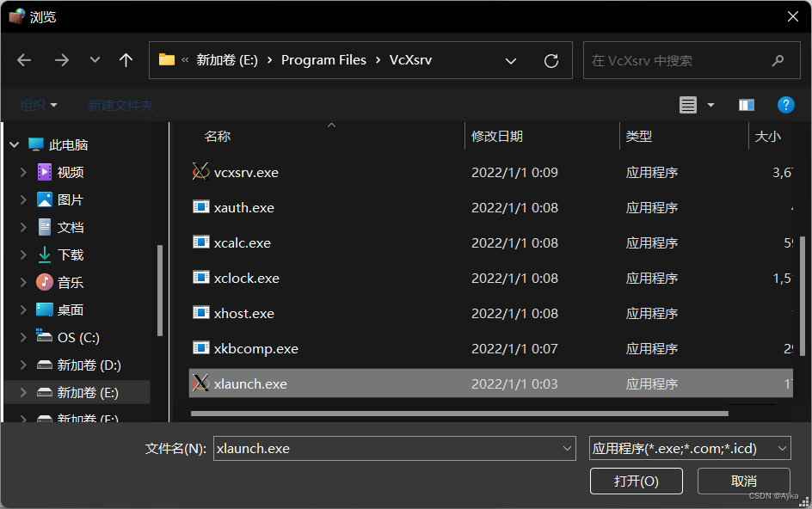Viewport: 812px width, 509px height.
Task: Open 文档 folder in sidebar
Action: pyautogui.click(x=71, y=227)
